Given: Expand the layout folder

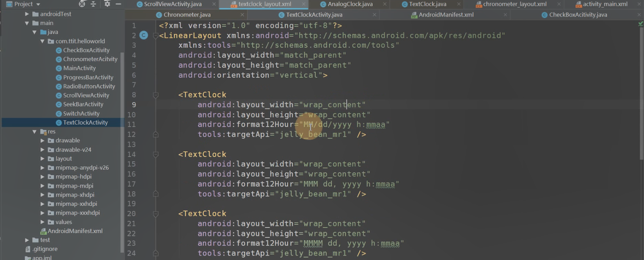Looking at the screenshot, I should click(x=42, y=159).
